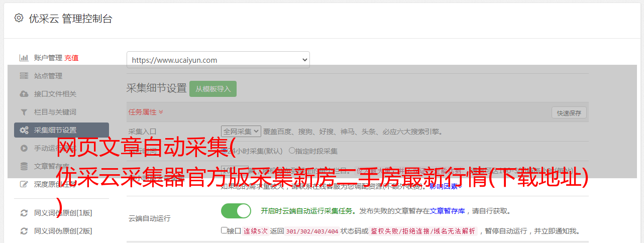Select the 指定时段采集 radio button
Viewport: 644px width, 243px height.
point(292,151)
